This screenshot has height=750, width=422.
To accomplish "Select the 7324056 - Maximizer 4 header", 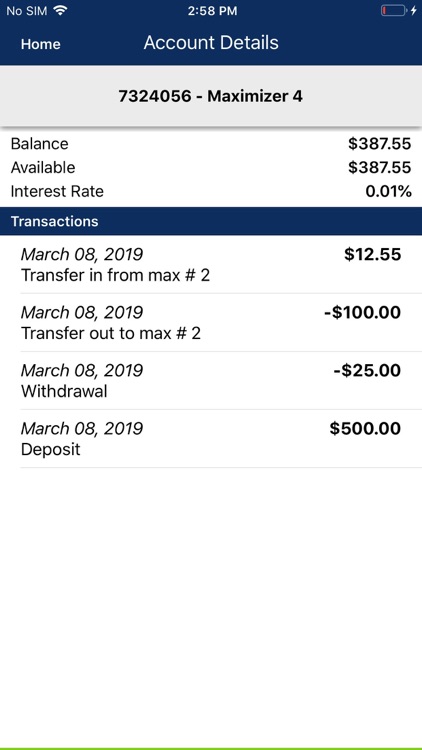I will (x=211, y=97).
